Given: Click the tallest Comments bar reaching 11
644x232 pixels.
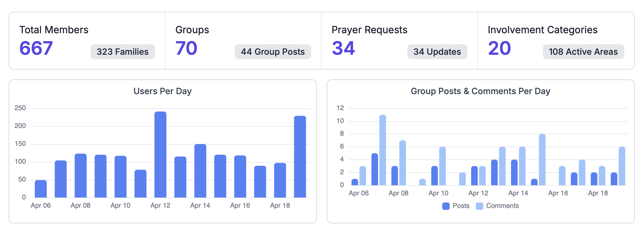Looking at the screenshot, I should coord(383,150).
